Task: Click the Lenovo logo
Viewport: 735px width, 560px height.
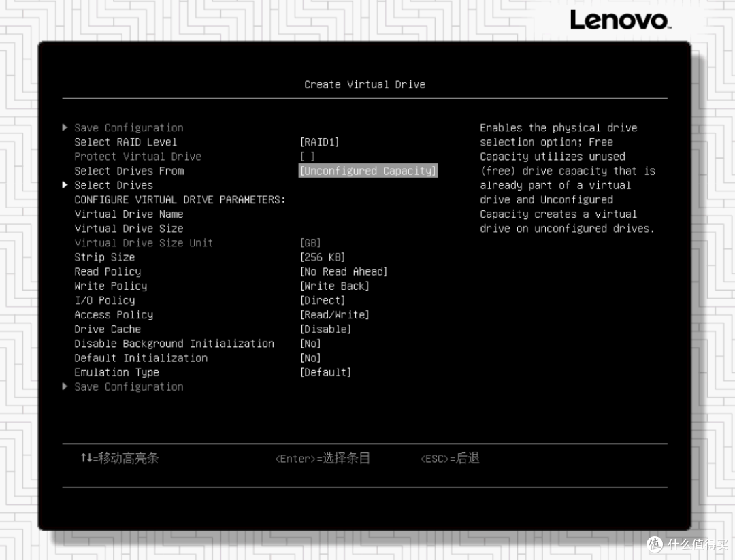Action: pos(620,20)
